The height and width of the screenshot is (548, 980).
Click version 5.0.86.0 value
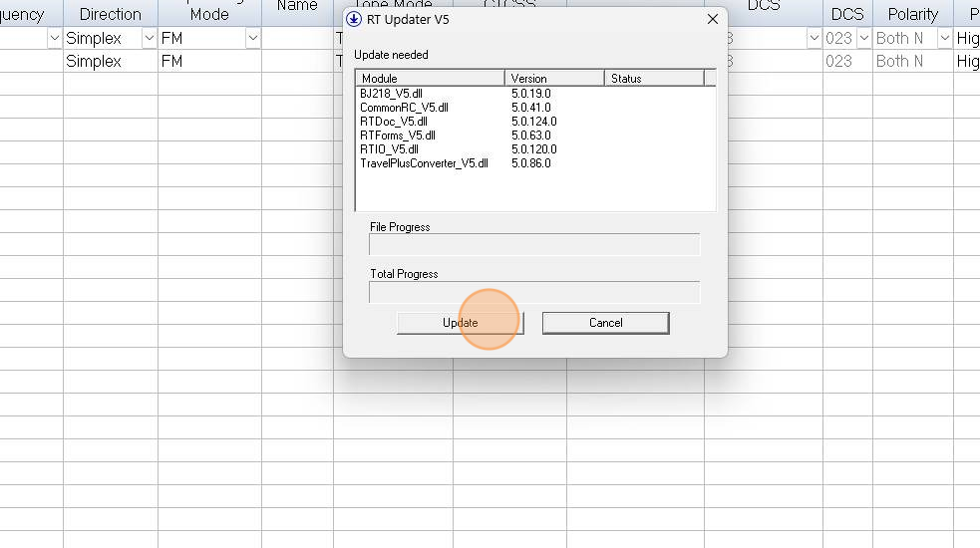point(531,163)
